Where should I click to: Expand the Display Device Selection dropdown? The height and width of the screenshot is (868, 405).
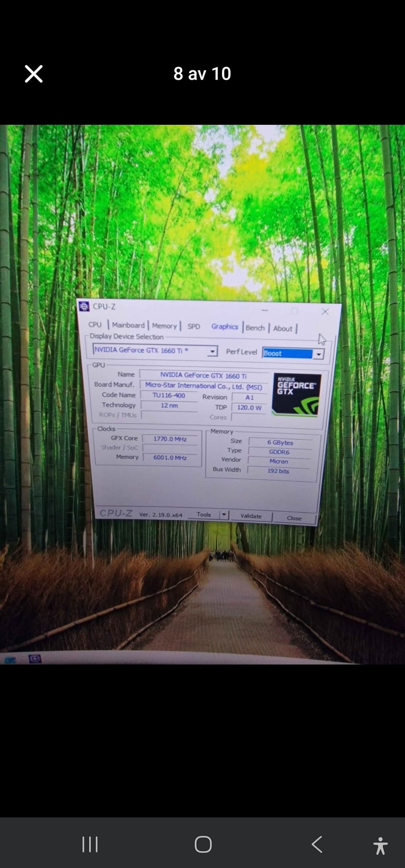213,351
